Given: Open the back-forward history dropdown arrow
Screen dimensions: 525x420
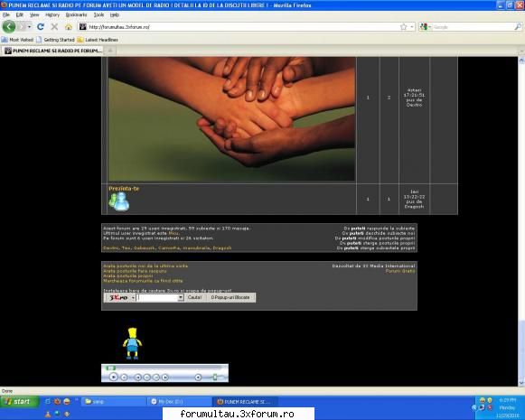Looking at the screenshot, I should (29, 27).
